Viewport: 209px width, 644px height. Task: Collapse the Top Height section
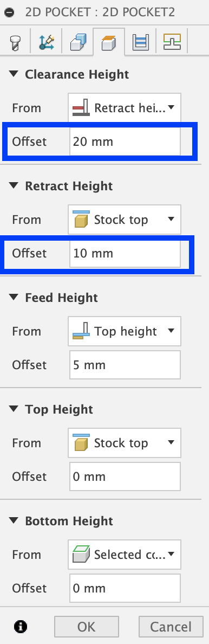(x=14, y=409)
